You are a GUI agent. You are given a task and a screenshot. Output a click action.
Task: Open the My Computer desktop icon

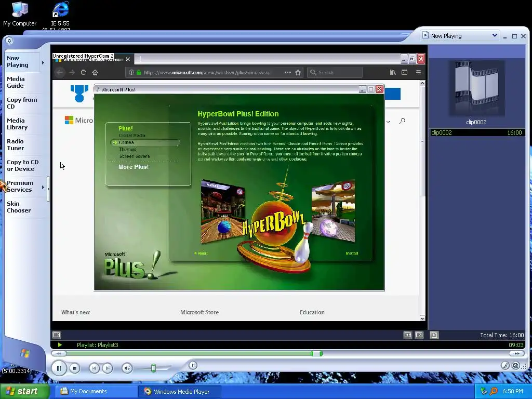pos(20,14)
